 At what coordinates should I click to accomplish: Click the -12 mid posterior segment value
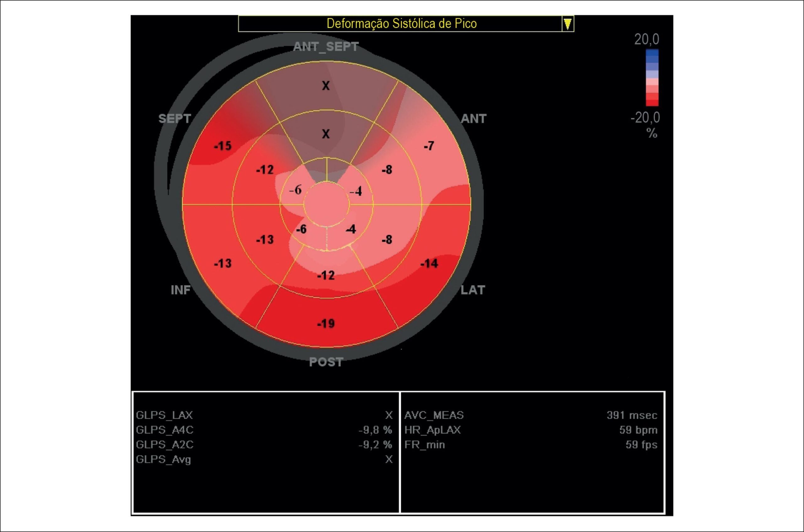(x=326, y=275)
